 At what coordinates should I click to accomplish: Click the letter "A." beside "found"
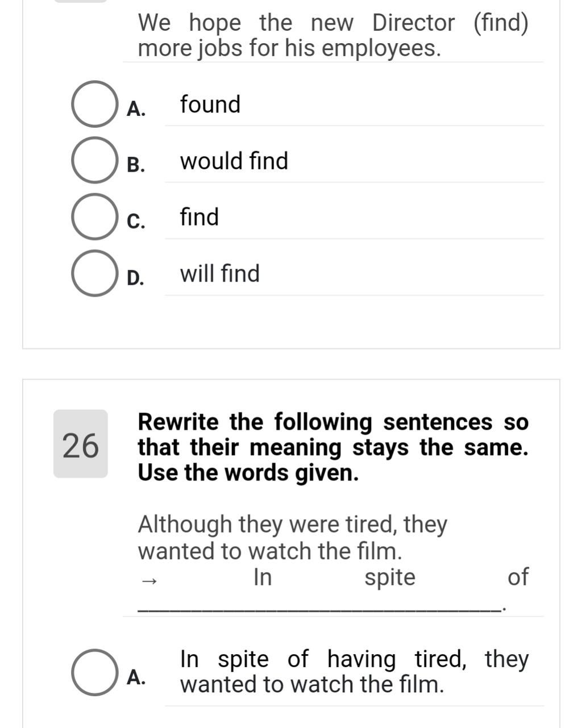click(136, 109)
